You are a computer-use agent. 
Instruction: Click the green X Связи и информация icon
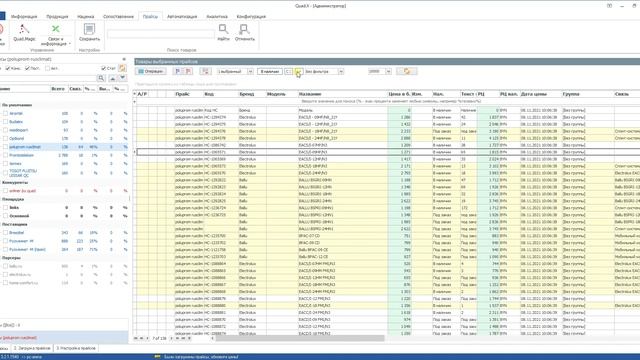(x=55, y=29)
